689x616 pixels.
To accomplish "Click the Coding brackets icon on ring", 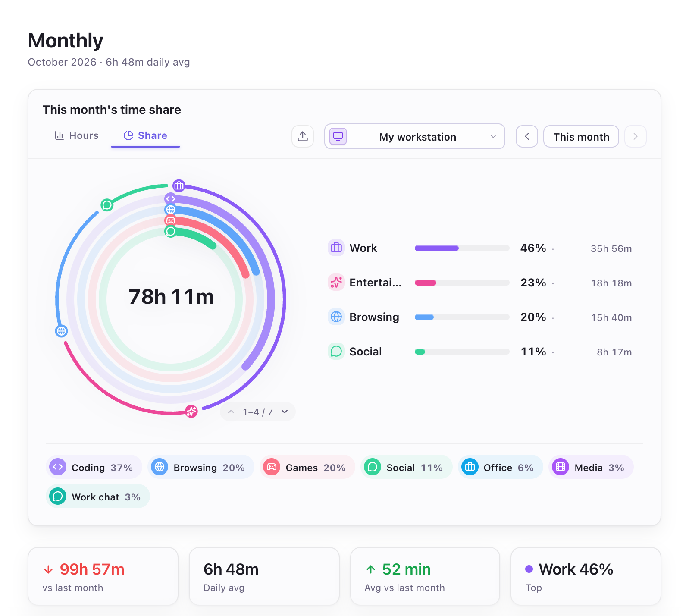I will (x=171, y=199).
